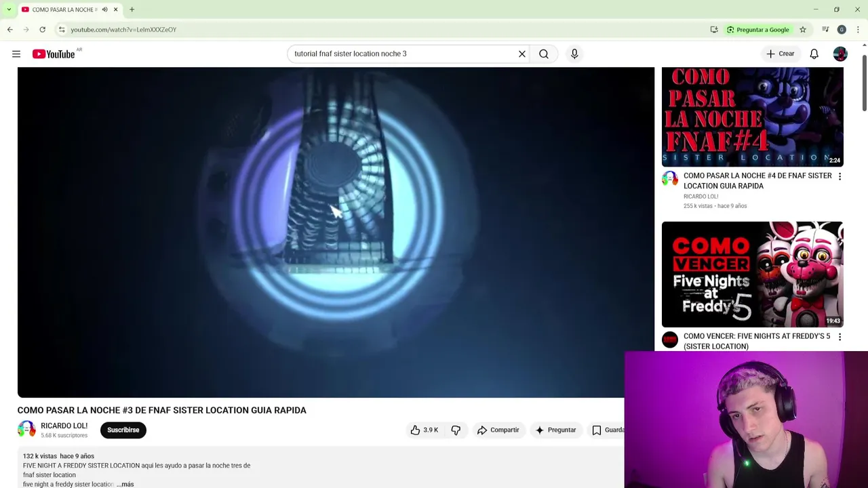Screen dimensions: 868x488
Task: Open the YouTube account avatar menu
Action: point(840,54)
